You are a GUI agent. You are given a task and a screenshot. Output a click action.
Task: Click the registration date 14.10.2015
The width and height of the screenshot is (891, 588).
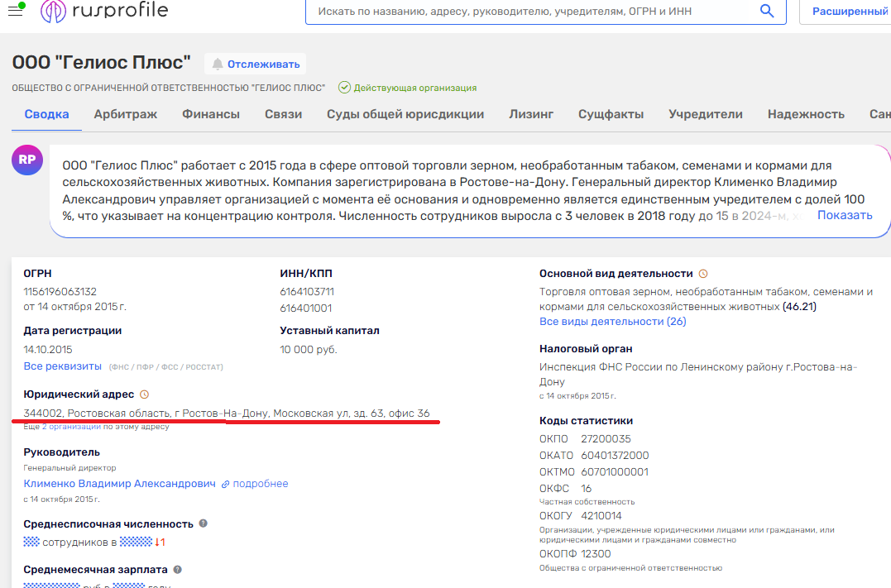point(48,349)
